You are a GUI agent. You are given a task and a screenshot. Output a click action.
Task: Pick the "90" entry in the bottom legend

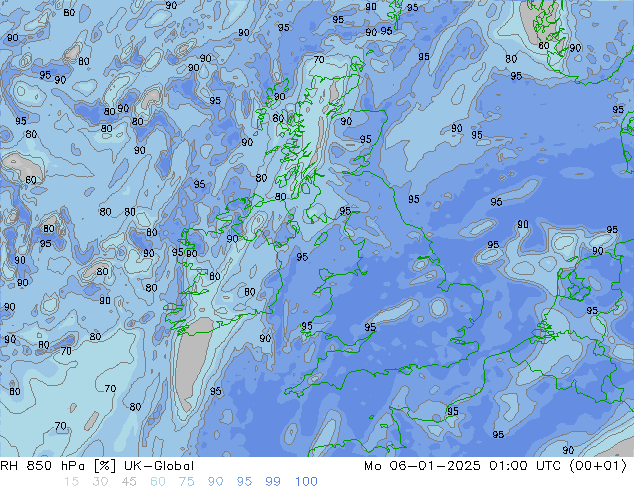215,482
